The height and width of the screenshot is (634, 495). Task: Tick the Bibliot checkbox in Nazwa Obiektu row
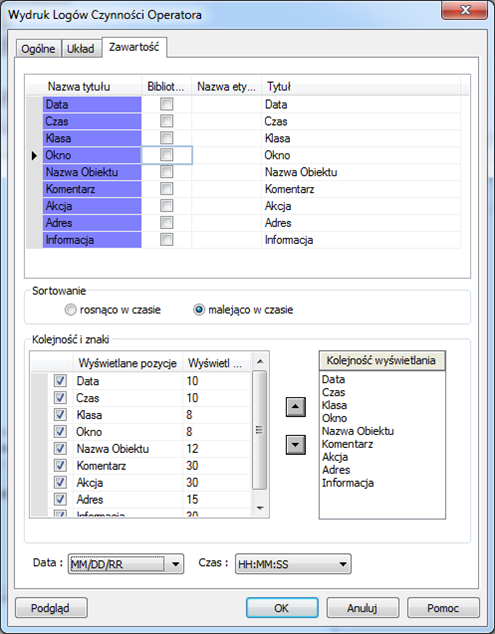tap(166, 172)
